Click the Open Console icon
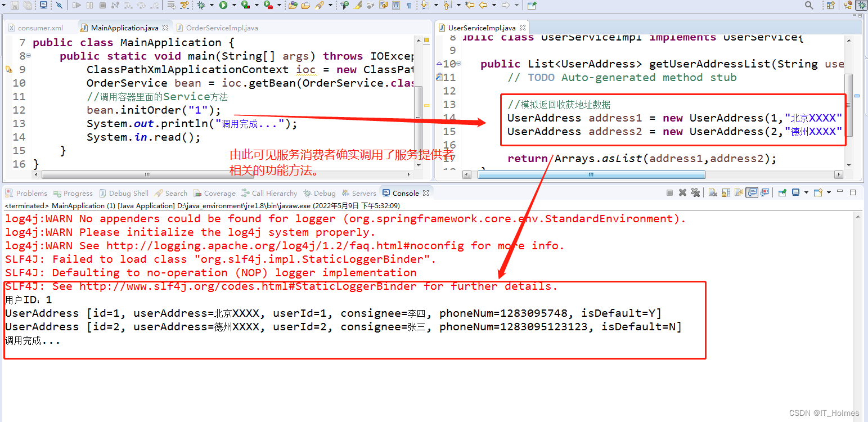 [818, 192]
